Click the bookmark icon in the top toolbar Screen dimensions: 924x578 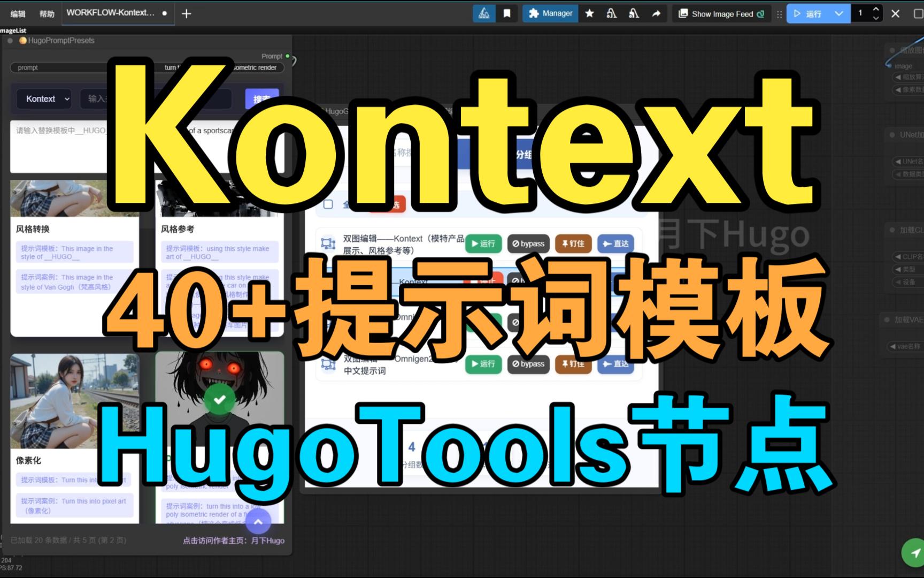pos(506,13)
